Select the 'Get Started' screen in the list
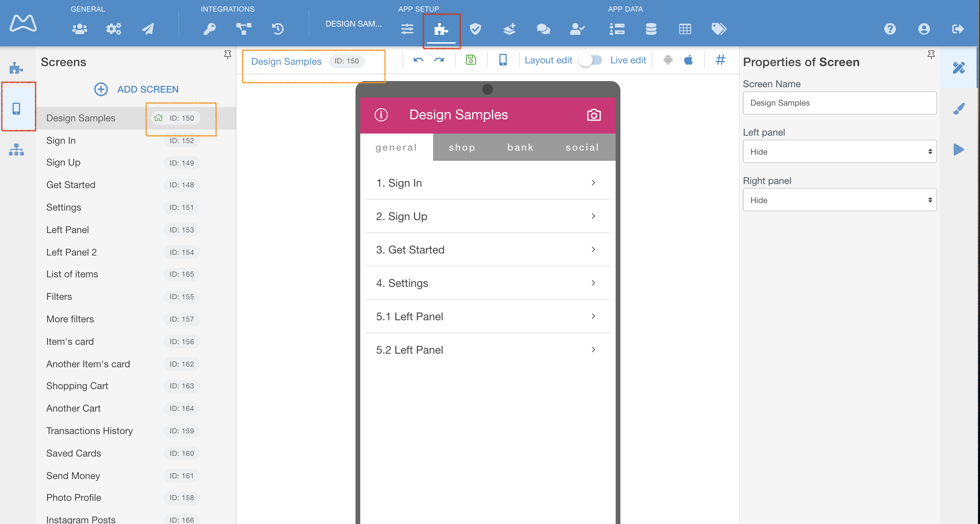Image resolution: width=980 pixels, height=524 pixels. click(136, 185)
